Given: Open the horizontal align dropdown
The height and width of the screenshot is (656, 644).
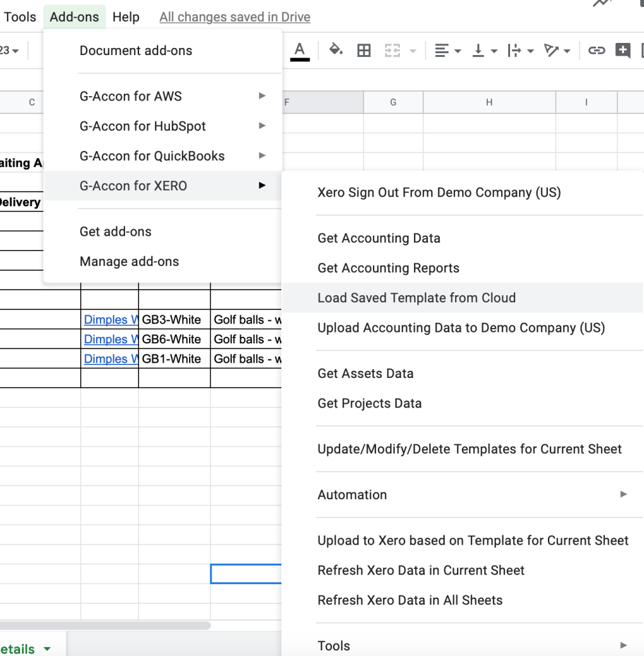Looking at the screenshot, I should coord(447,51).
